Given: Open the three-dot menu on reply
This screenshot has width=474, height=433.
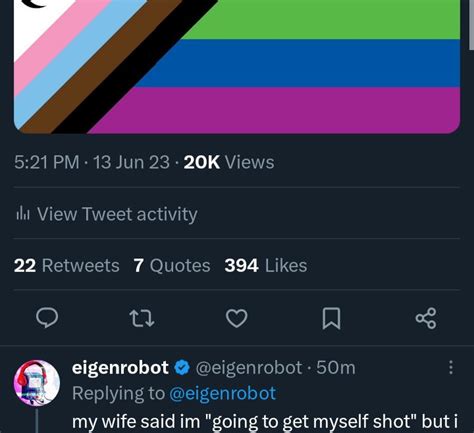Looking at the screenshot, I should point(451,367).
